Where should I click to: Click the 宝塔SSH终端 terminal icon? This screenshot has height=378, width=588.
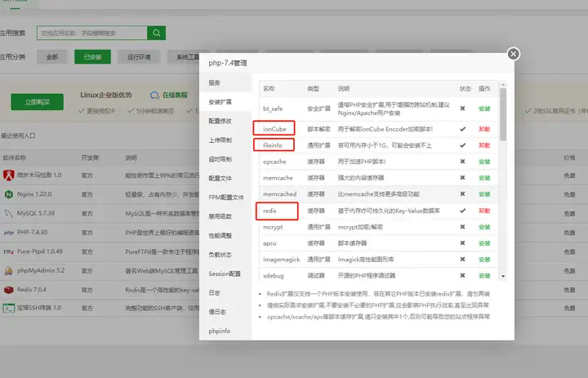(9, 309)
